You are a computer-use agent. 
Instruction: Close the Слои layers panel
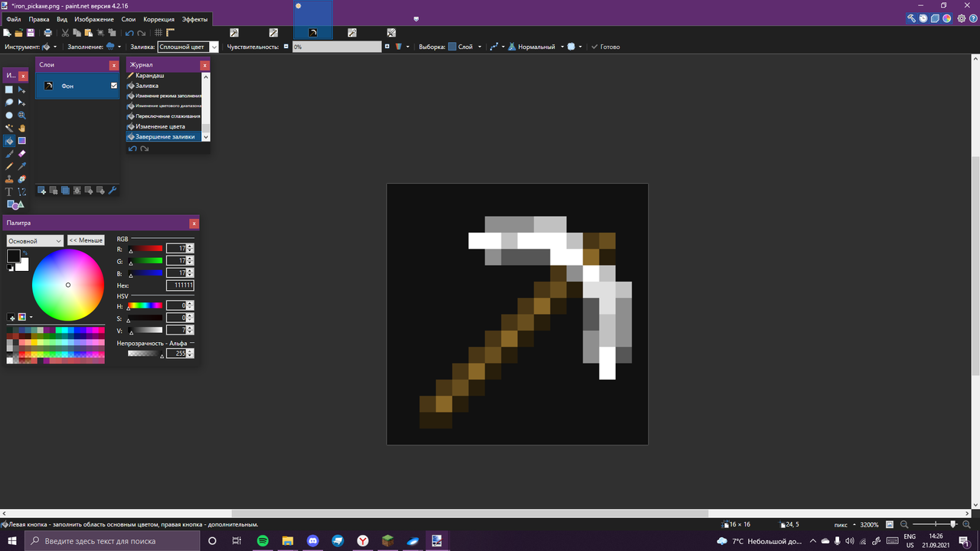point(114,65)
